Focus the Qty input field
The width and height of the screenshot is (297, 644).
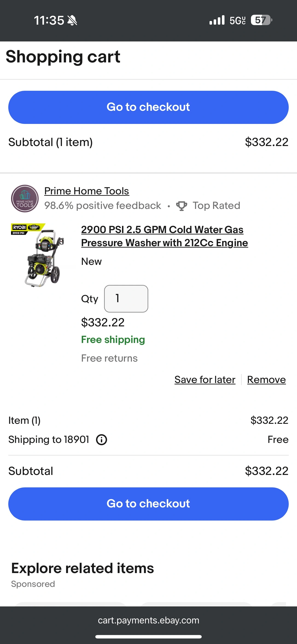click(126, 299)
